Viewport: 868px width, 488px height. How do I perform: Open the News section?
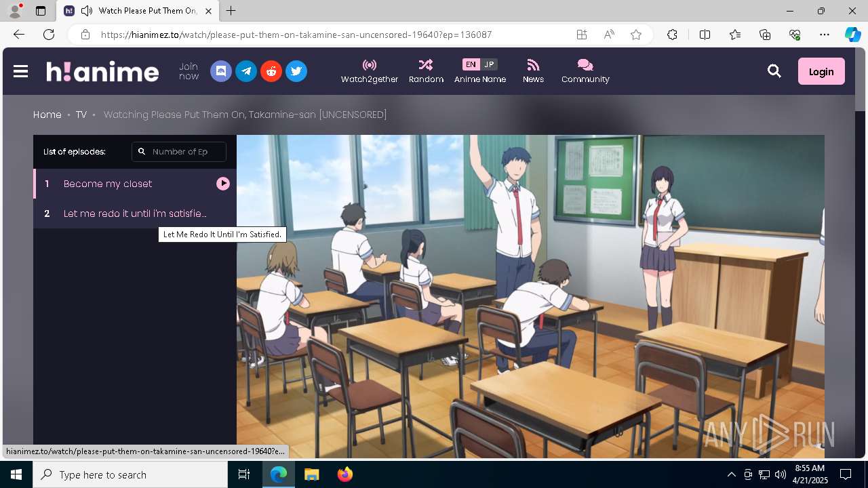pyautogui.click(x=533, y=71)
